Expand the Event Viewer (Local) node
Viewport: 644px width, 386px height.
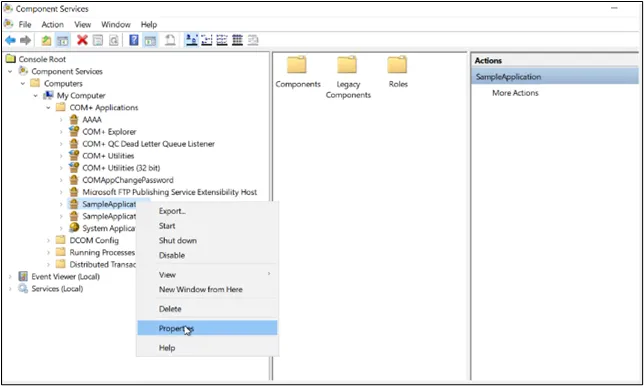[x=10, y=277]
